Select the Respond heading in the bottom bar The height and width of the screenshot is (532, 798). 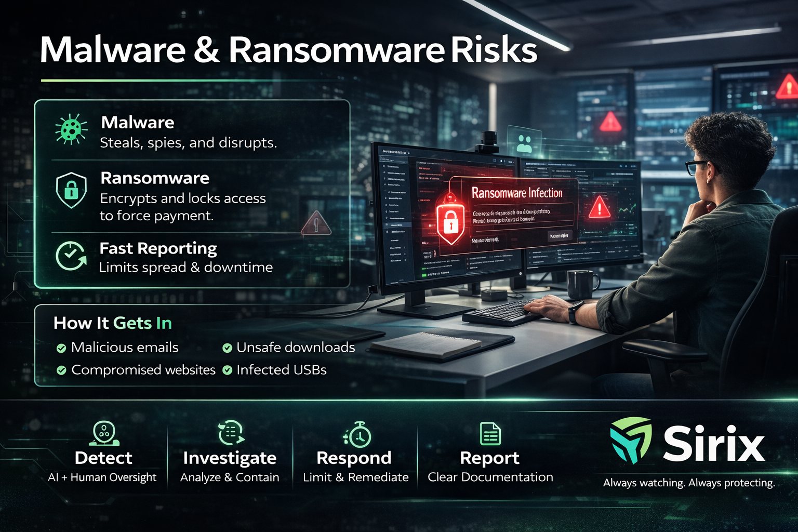click(354, 458)
